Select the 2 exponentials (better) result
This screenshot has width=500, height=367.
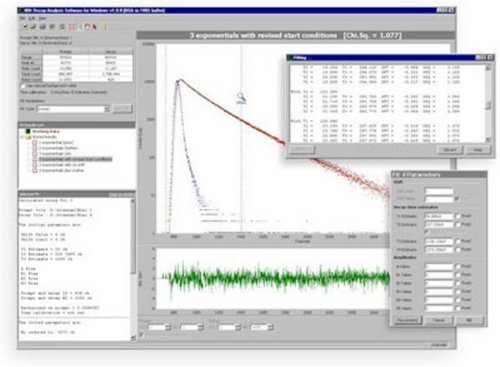58,148
